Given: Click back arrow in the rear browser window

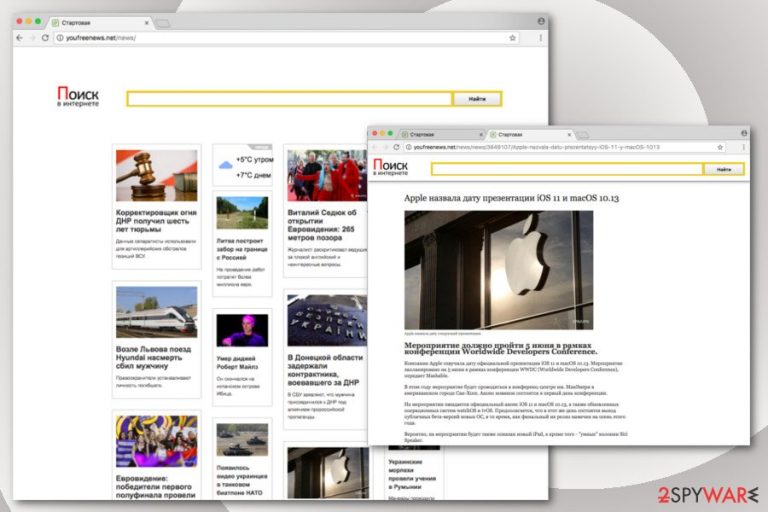Looking at the screenshot, I should tap(20, 38).
